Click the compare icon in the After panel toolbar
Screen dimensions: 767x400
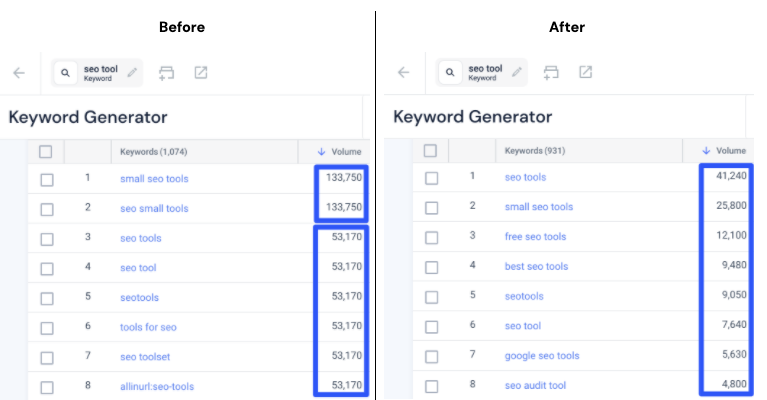(x=551, y=72)
